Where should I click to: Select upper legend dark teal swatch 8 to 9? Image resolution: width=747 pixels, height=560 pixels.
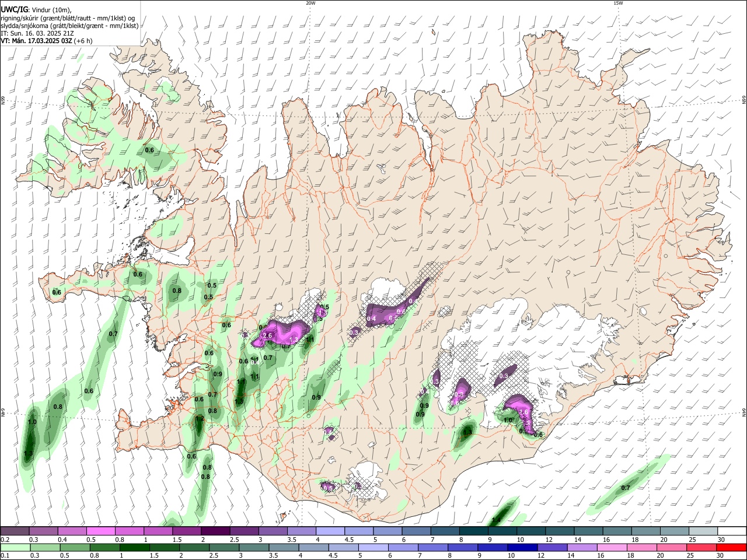click(x=473, y=531)
